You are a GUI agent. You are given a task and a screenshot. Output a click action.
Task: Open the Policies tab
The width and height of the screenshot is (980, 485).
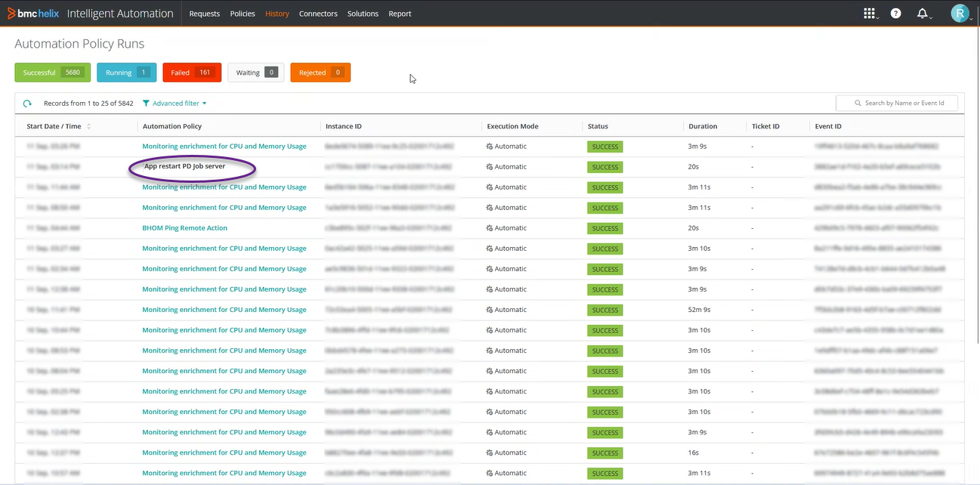click(243, 14)
